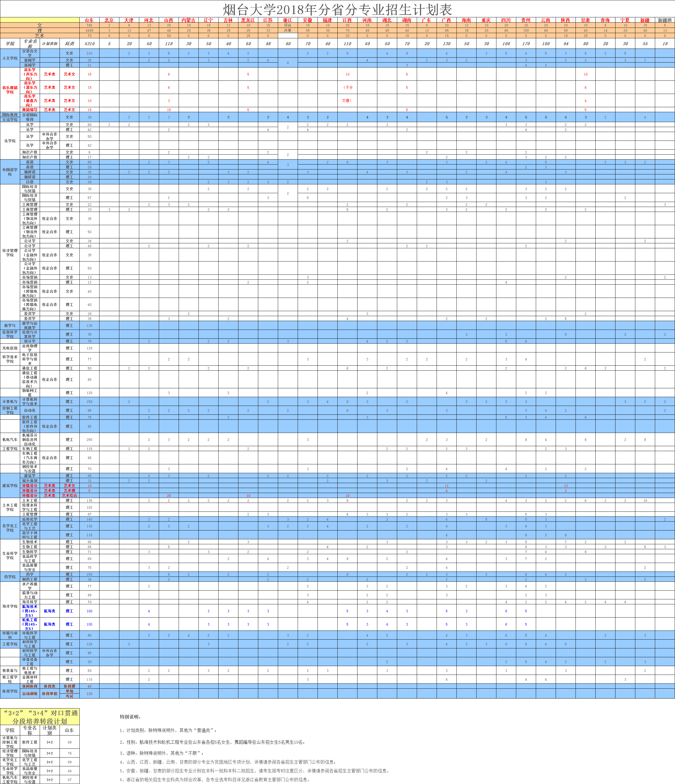This screenshot has height=784, width=675.
Task: Select the 法学院 college cell
Action: [x=10, y=141]
